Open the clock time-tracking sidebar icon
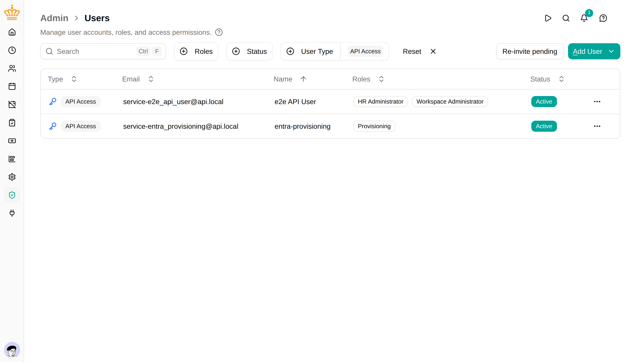 click(12, 50)
